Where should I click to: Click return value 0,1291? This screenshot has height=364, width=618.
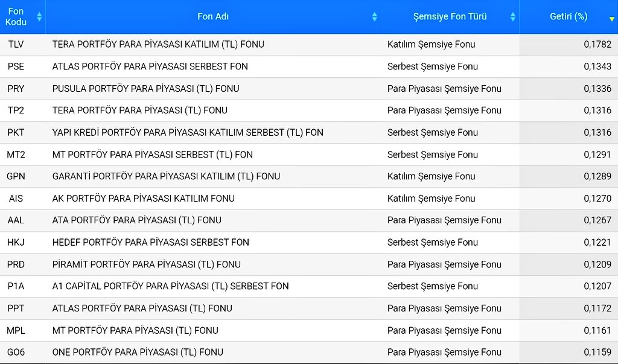tap(597, 154)
